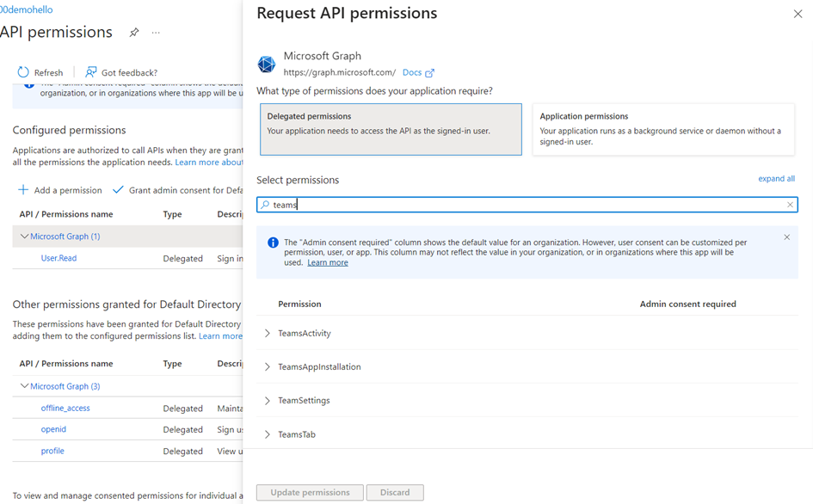Viewport: 813px width, 504px height.
Task: Collapse Microsoft Graph (1) group
Action: tap(24, 237)
